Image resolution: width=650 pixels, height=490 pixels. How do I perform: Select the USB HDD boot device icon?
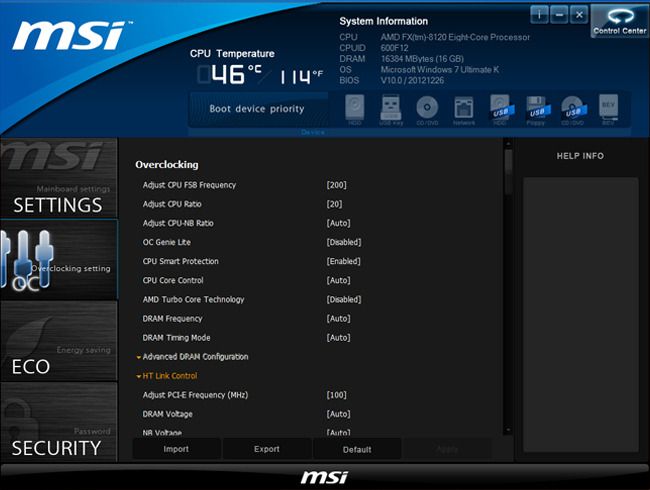[501, 109]
